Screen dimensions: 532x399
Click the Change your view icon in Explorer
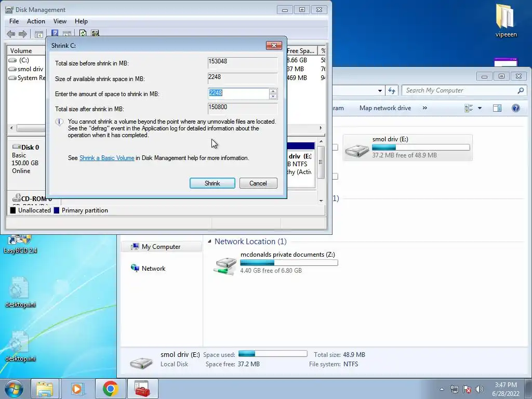coord(469,108)
